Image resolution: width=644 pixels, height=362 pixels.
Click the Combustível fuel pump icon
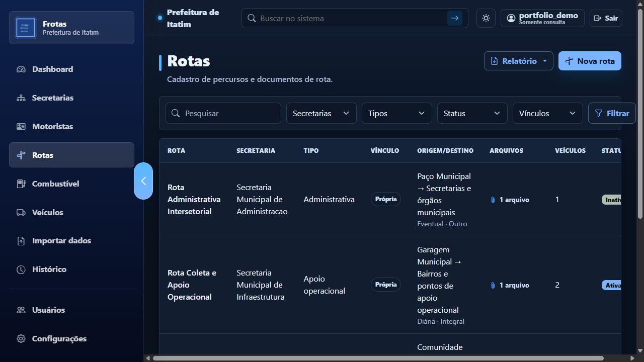click(21, 184)
